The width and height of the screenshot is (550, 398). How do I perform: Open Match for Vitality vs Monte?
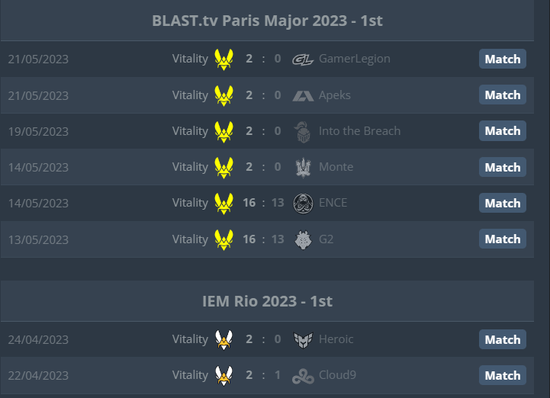coord(502,167)
